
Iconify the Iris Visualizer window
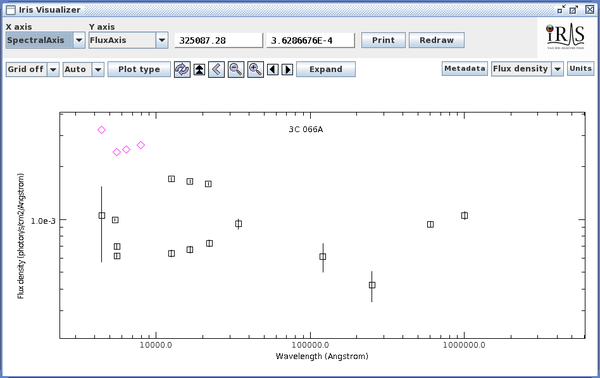point(561,10)
